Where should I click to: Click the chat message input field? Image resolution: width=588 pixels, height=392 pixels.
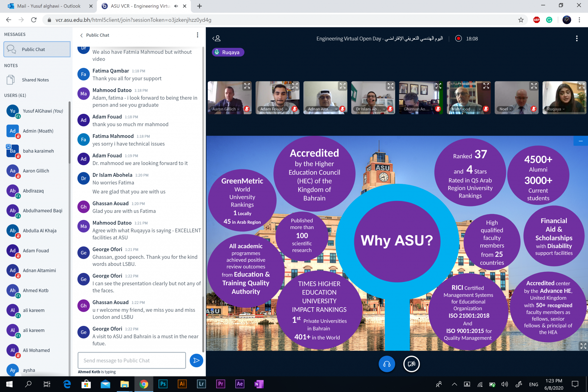(132, 360)
